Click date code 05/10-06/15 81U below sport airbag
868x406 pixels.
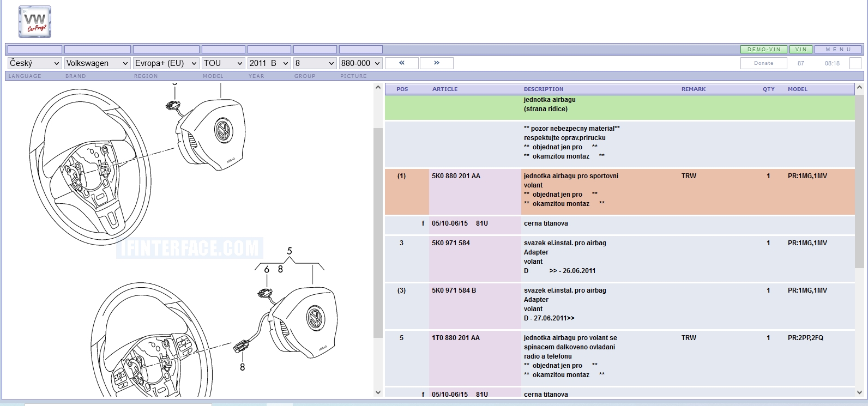coord(460,223)
